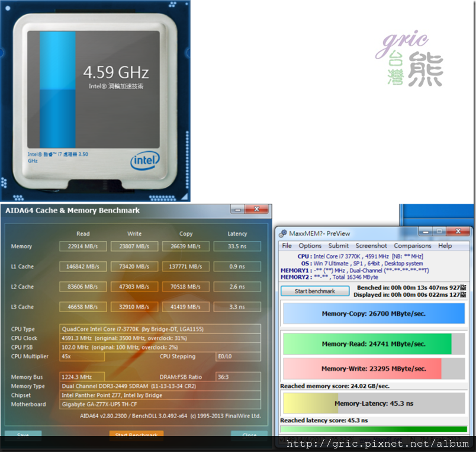Click the Read column header in AIDA64
Screen dimensions: 476x452
coord(83,233)
